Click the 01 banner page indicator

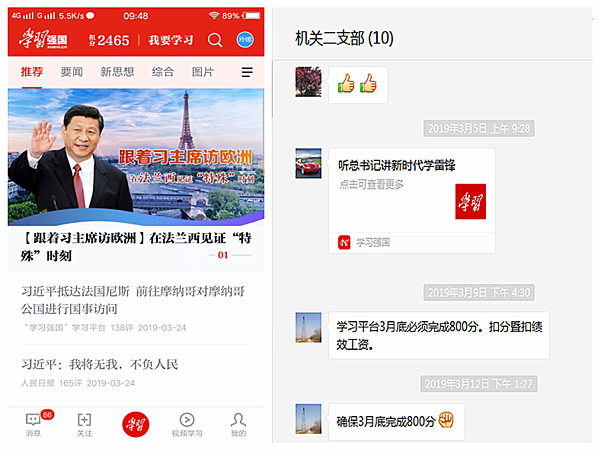coord(223,255)
